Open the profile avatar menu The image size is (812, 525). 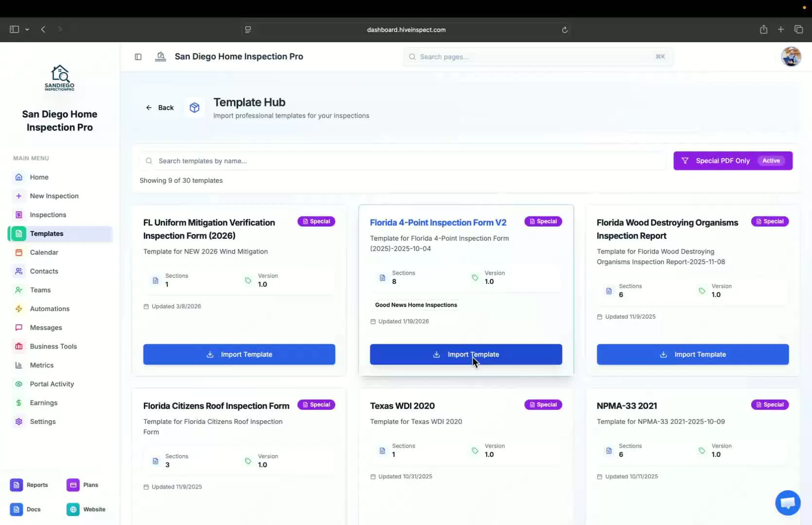click(x=791, y=56)
